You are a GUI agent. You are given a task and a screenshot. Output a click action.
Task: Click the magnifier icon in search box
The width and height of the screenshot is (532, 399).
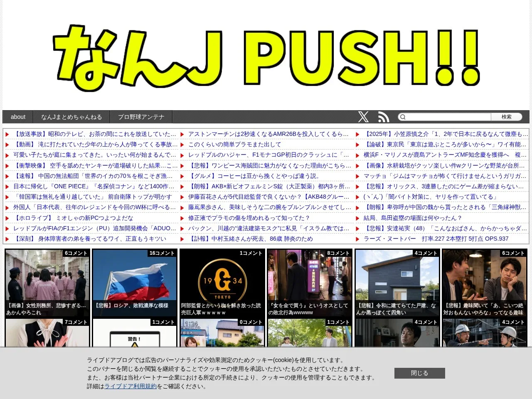click(x=402, y=117)
